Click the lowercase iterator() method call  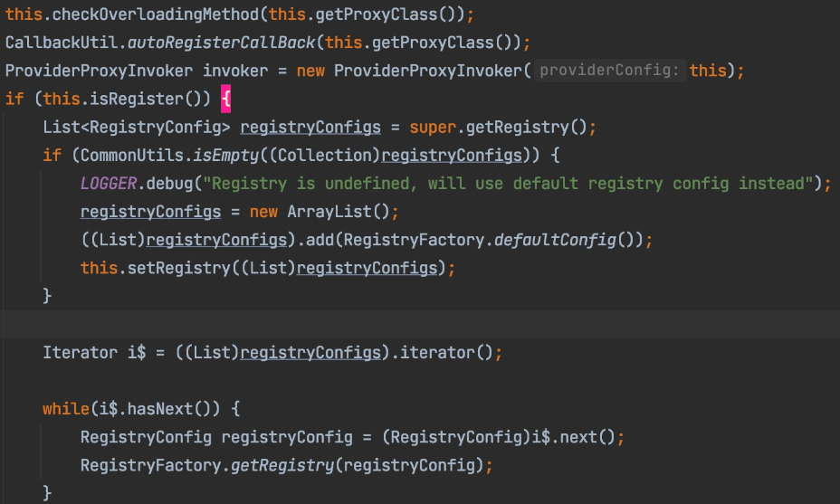click(x=447, y=352)
